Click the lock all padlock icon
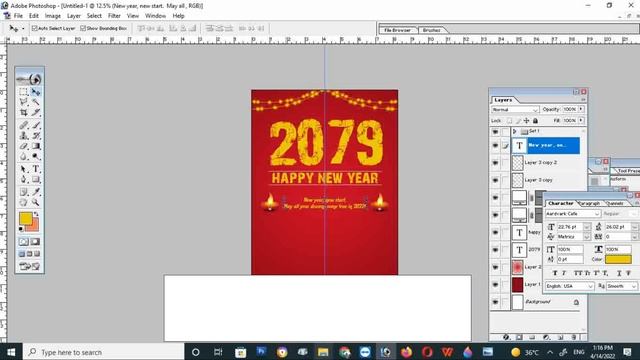The image size is (640, 360). pyautogui.click(x=536, y=121)
